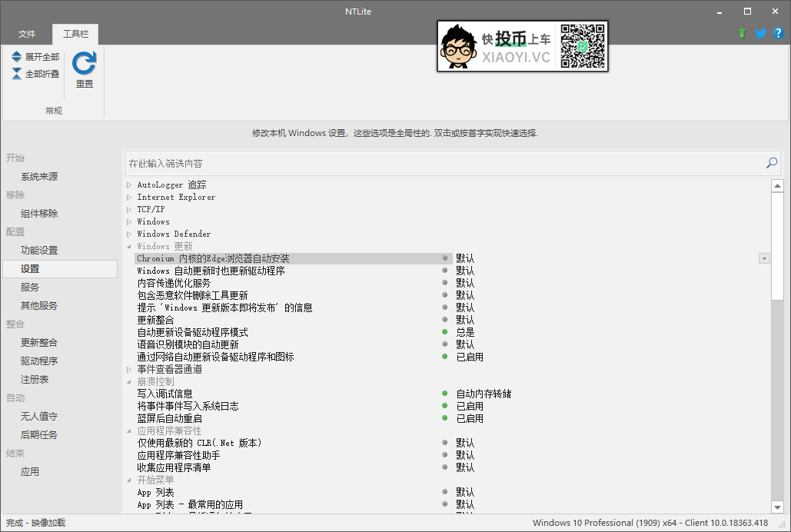Click the scrollbar's down arrow
Screen dimensions: 791x532
coord(777,506)
